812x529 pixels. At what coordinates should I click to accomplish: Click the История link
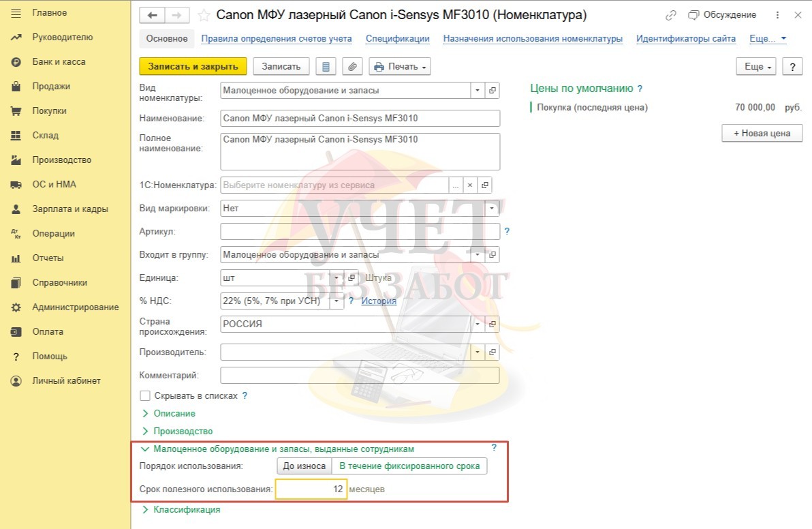pyautogui.click(x=378, y=301)
